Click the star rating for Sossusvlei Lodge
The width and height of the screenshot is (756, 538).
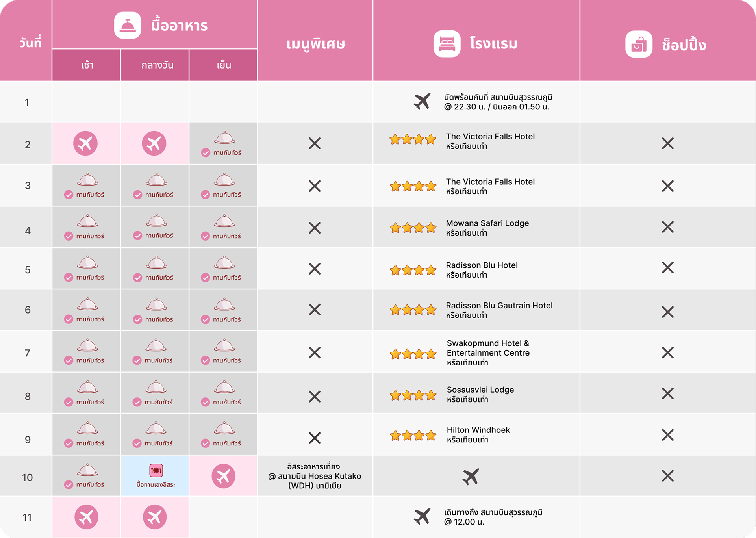(413, 395)
